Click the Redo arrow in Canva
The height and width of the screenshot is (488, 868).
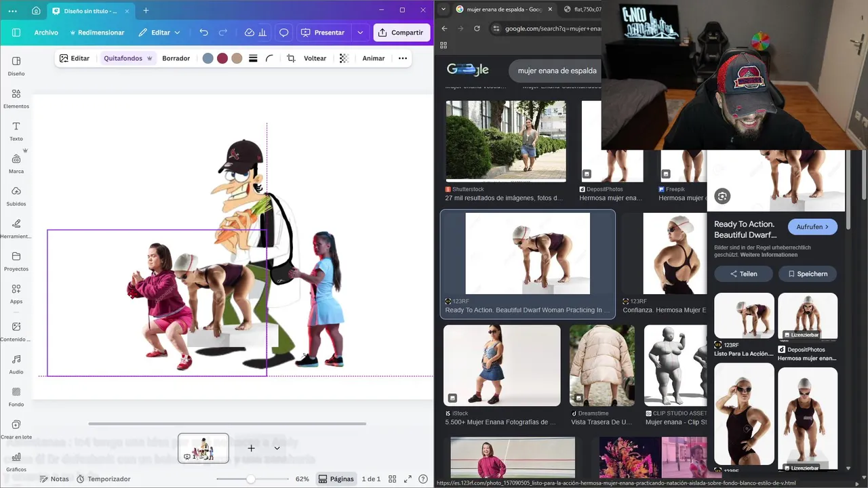223,33
